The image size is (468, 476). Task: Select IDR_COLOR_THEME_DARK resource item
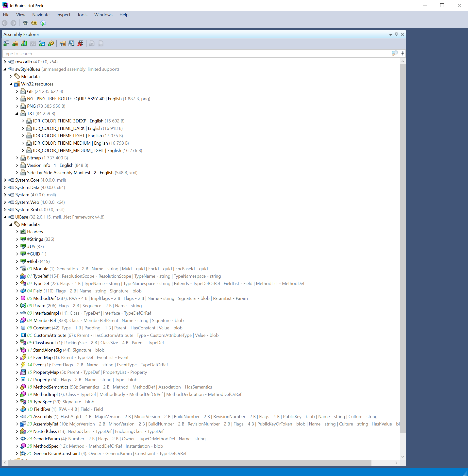78,128
